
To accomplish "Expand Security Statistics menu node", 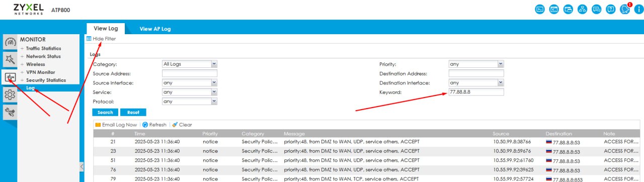I will (46, 80).
